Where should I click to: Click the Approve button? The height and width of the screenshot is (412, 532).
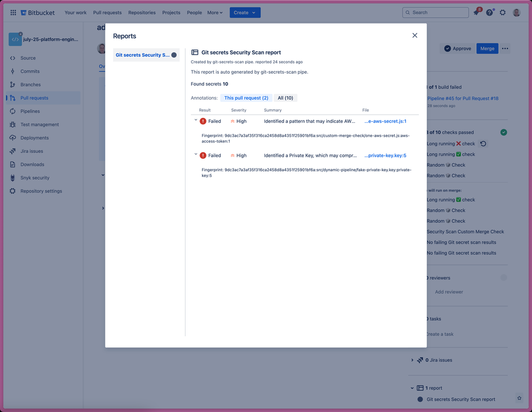click(x=457, y=49)
